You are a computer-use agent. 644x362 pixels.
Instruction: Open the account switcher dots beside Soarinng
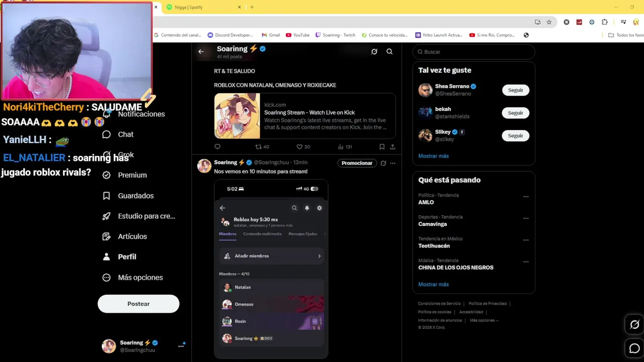pos(181,346)
